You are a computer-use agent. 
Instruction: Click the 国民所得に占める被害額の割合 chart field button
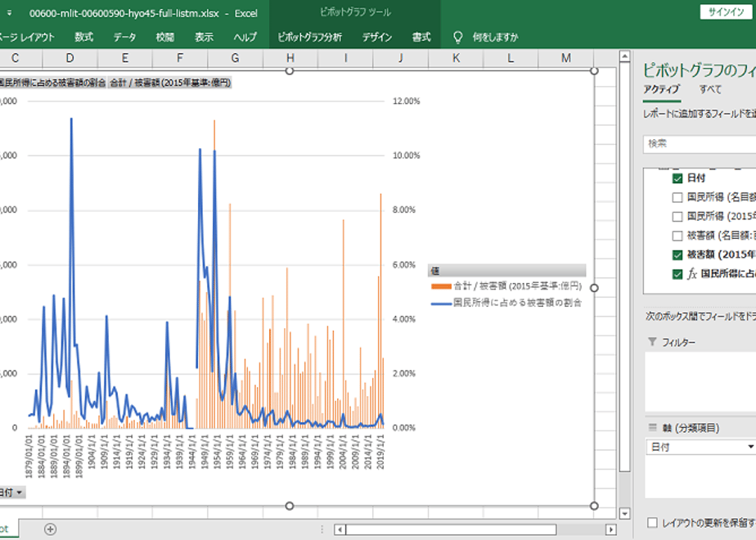[52, 83]
